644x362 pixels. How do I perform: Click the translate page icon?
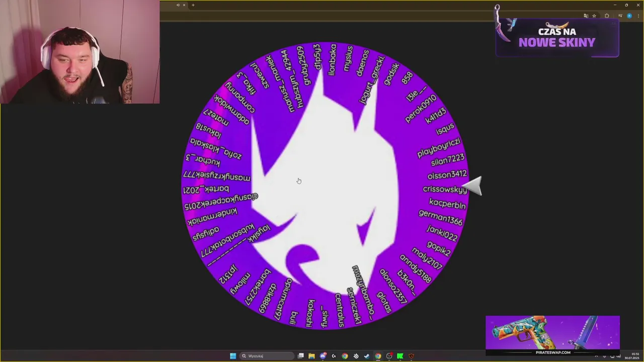pyautogui.click(x=586, y=16)
